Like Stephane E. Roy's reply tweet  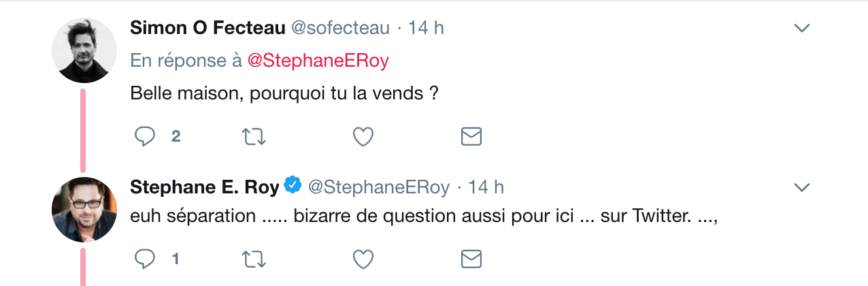pos(363,259)
